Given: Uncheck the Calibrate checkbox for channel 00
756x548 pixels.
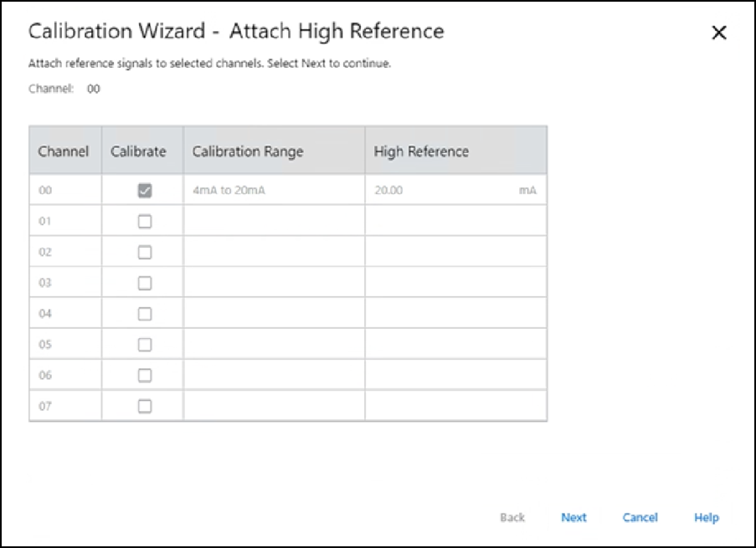Looking at the screenshot, I should click(x=145, y=191).
